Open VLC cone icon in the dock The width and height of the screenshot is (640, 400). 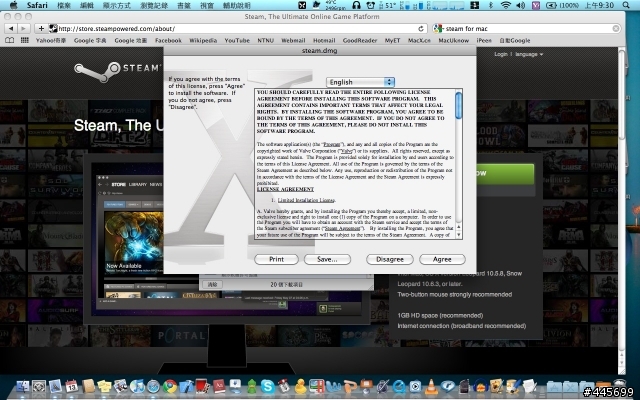(x=431, y=386)
